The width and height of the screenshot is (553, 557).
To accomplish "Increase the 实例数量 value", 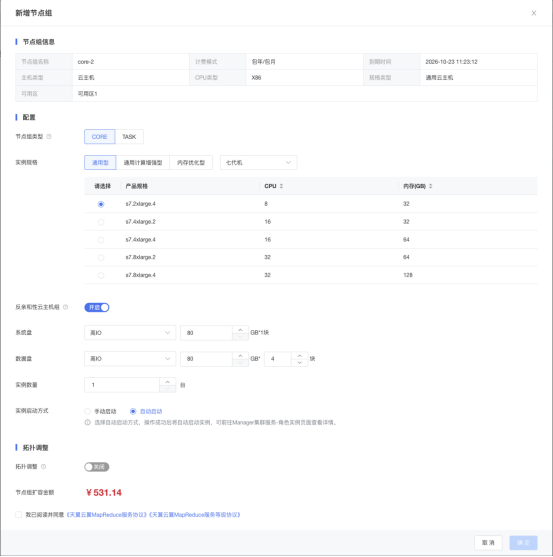I will (167, 382).
